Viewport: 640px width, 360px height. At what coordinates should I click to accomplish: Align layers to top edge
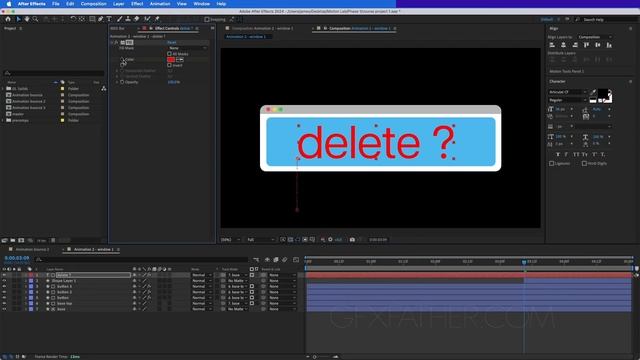pos(587,45)
